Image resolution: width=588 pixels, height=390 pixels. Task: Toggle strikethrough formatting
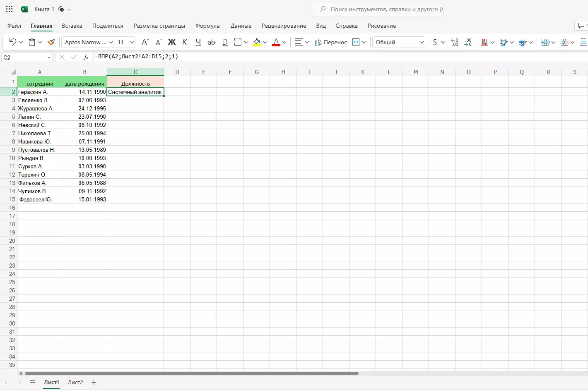click(x=211, y=42)
